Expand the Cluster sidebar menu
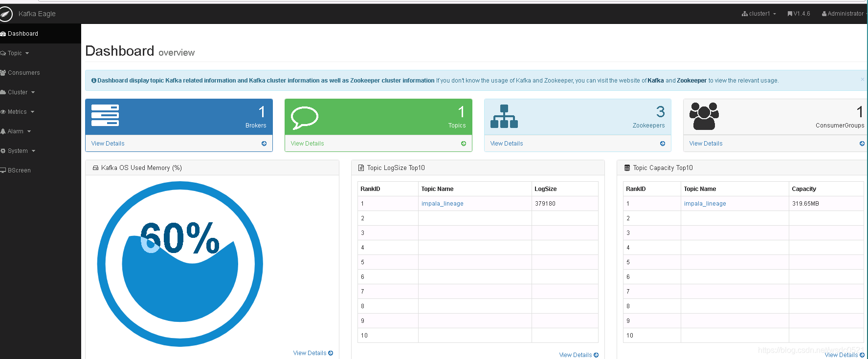The image size is (868, 359). (x=41, y=92)
